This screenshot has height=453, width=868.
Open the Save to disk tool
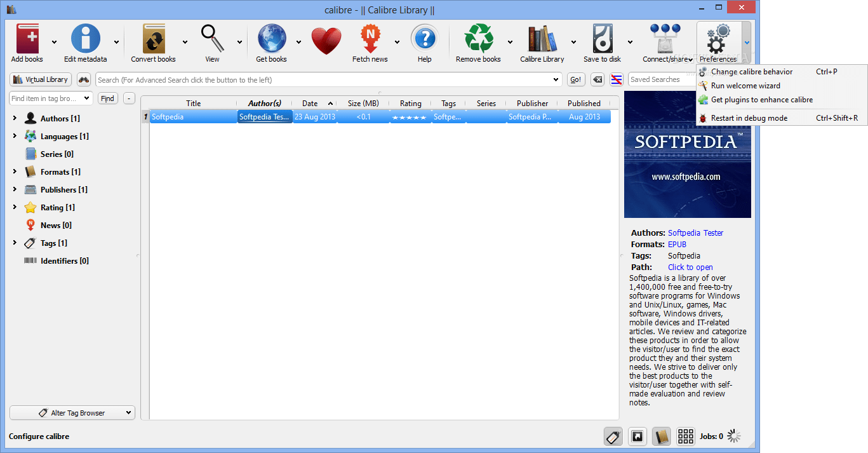click(x=601, y=38)
